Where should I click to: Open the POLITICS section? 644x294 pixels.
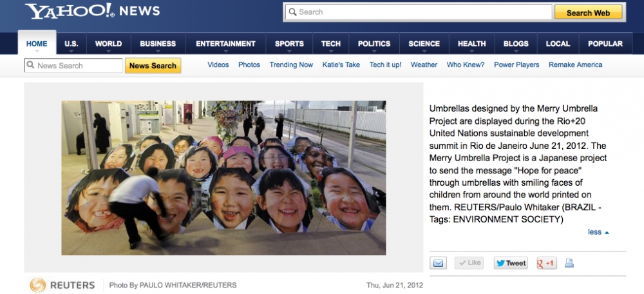[374, 44]
